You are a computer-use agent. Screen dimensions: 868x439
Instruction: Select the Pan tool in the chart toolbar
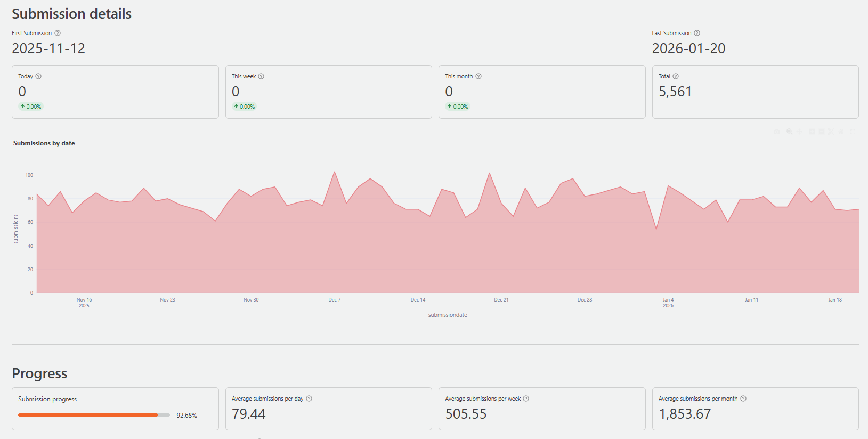(x=799, y=132)
